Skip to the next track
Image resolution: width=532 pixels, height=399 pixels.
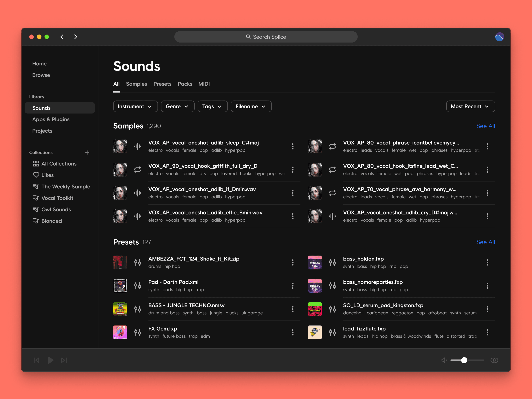pos(64,360)
